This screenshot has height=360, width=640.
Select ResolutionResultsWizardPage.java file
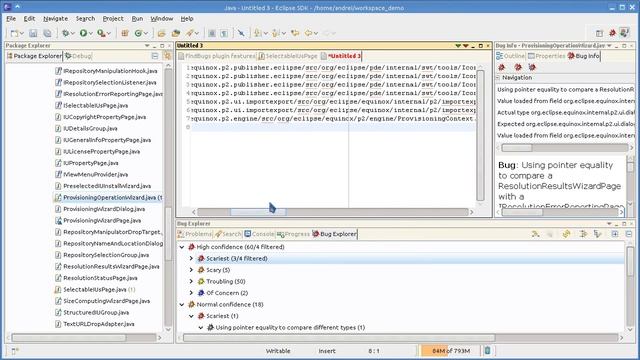tap(107, 267)
